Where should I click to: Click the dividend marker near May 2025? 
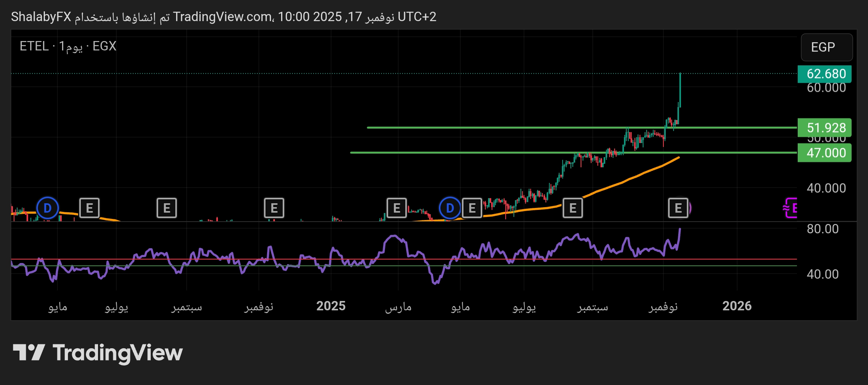(x=450, y=208)
